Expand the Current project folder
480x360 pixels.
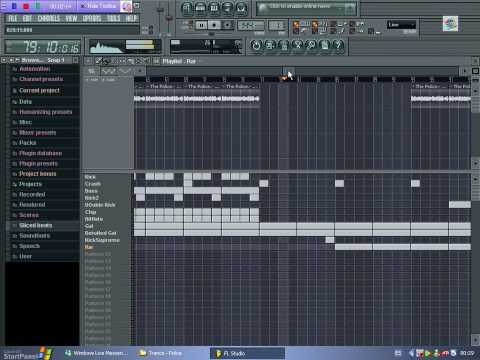pos(39,90)
